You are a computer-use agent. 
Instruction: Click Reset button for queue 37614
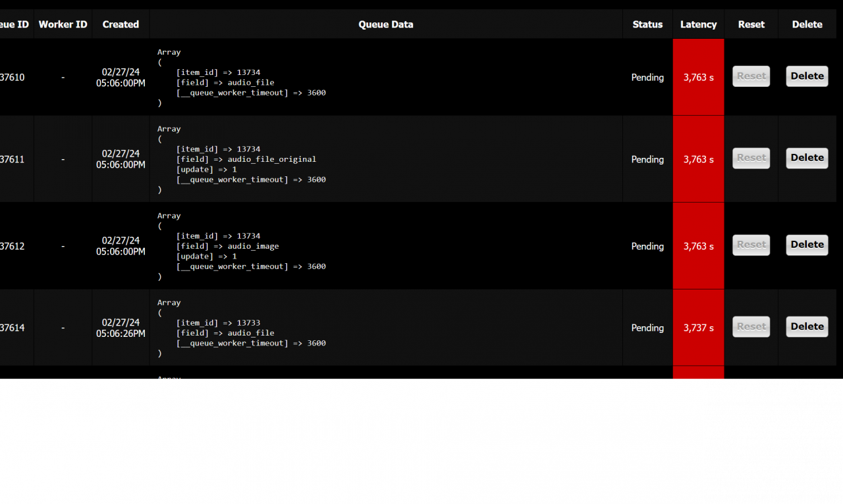(751, 326)
